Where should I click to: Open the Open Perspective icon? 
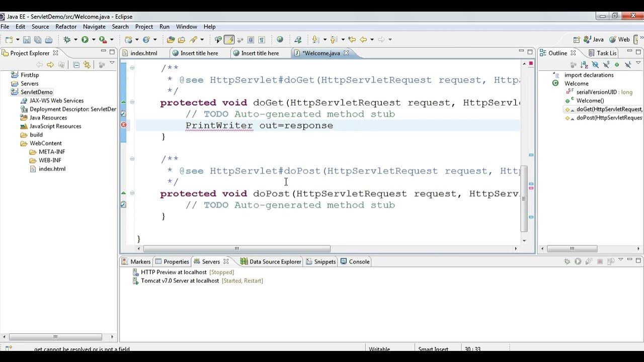click(x=576, y=39)
